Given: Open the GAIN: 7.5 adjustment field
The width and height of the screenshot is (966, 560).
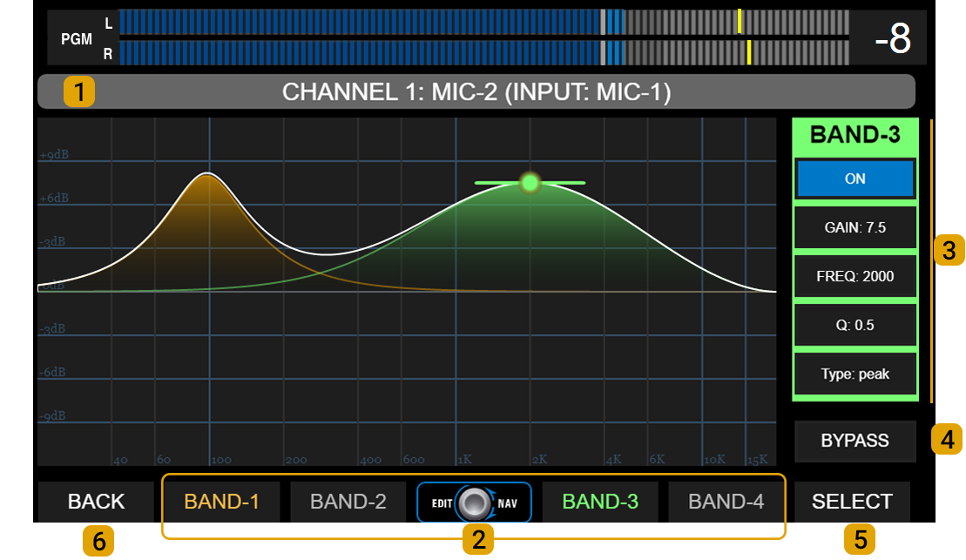Looking at the screenshot, I should (854, 227).
